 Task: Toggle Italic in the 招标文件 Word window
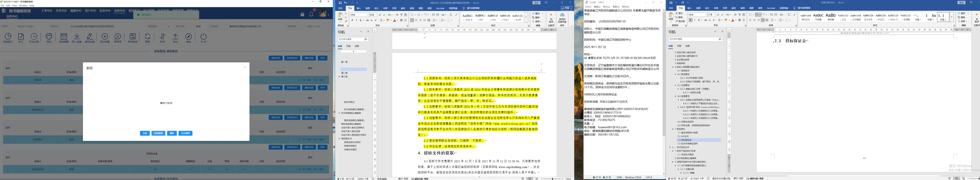point(356,20)
